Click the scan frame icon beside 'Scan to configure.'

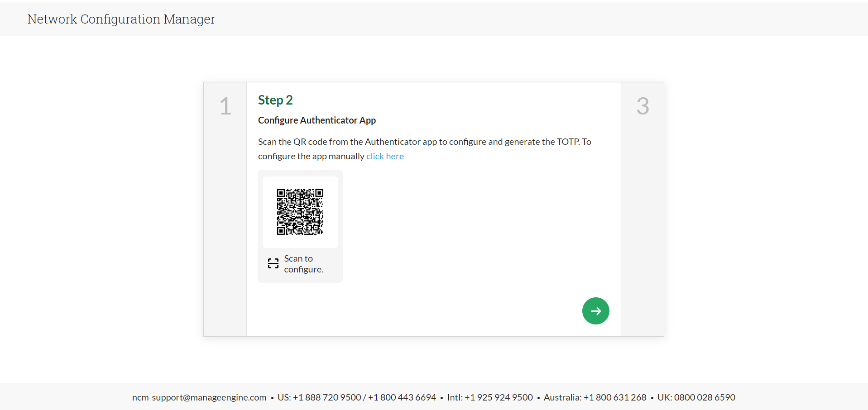pyautogui.click(x=273, y=263)
